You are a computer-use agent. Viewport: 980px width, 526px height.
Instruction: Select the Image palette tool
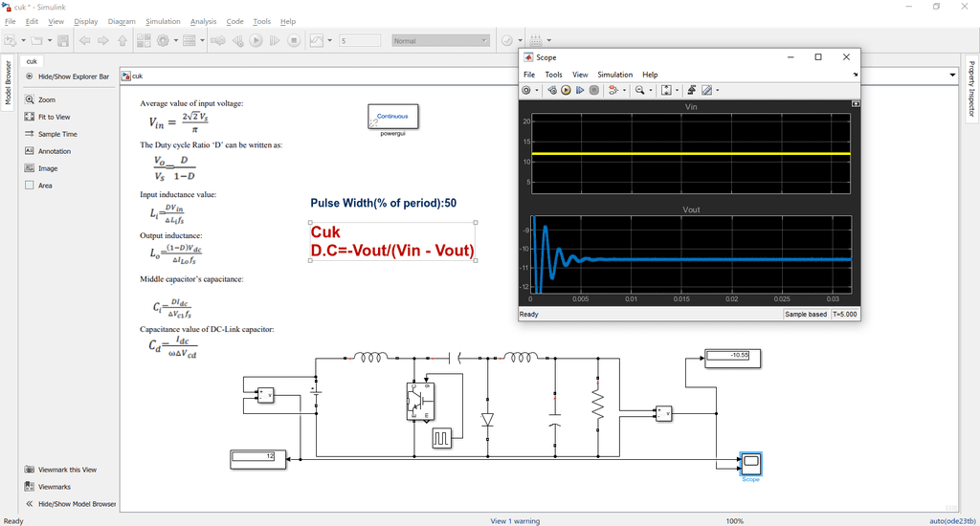40,168
